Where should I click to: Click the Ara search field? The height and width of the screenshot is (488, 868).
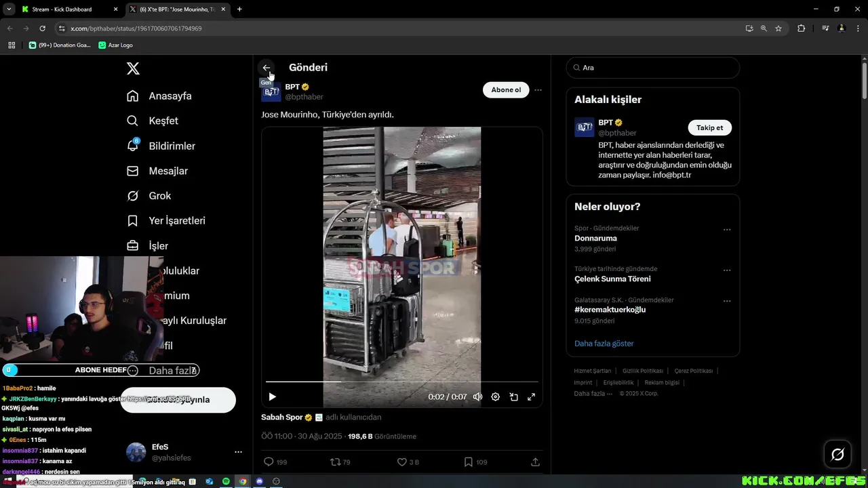tap(652, 68)
